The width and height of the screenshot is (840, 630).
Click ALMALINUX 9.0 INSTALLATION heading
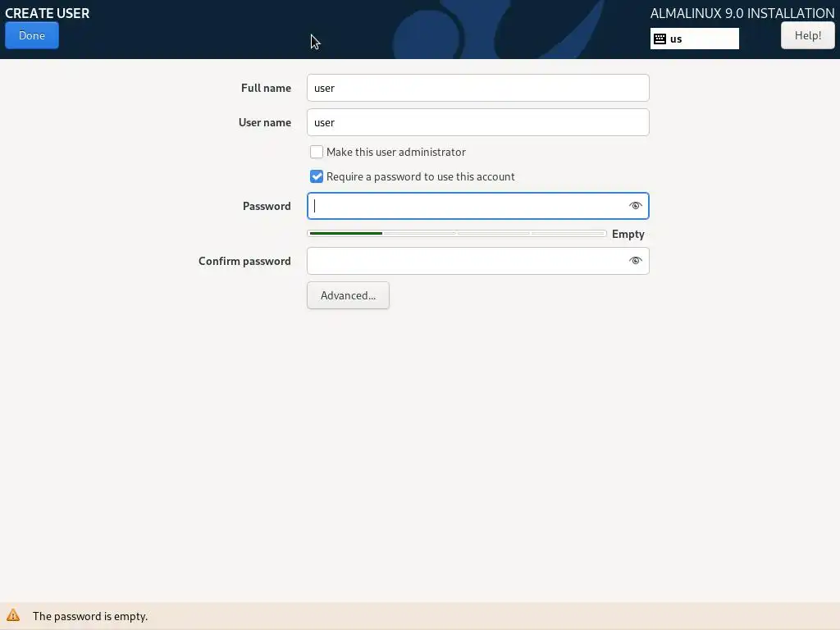pos(742,13)
